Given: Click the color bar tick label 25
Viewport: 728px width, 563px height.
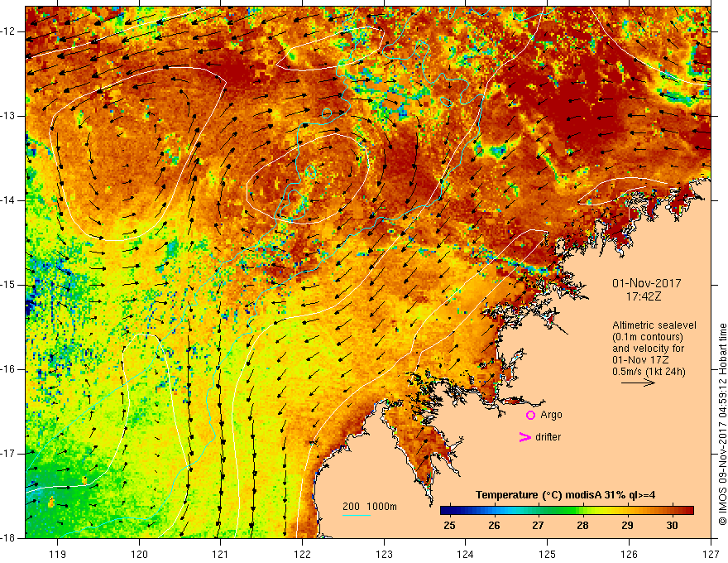Looking at the screenshot, I should tap(449, 526).
